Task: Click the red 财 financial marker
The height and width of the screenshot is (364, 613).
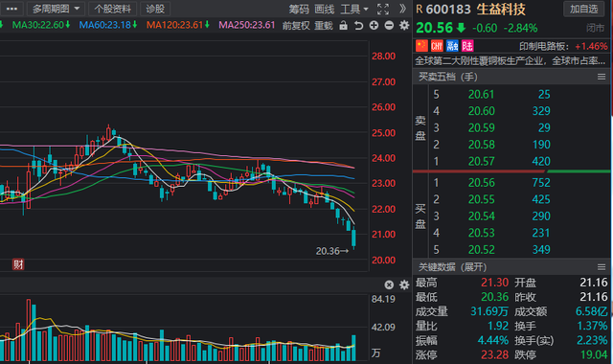Action: 18,264
